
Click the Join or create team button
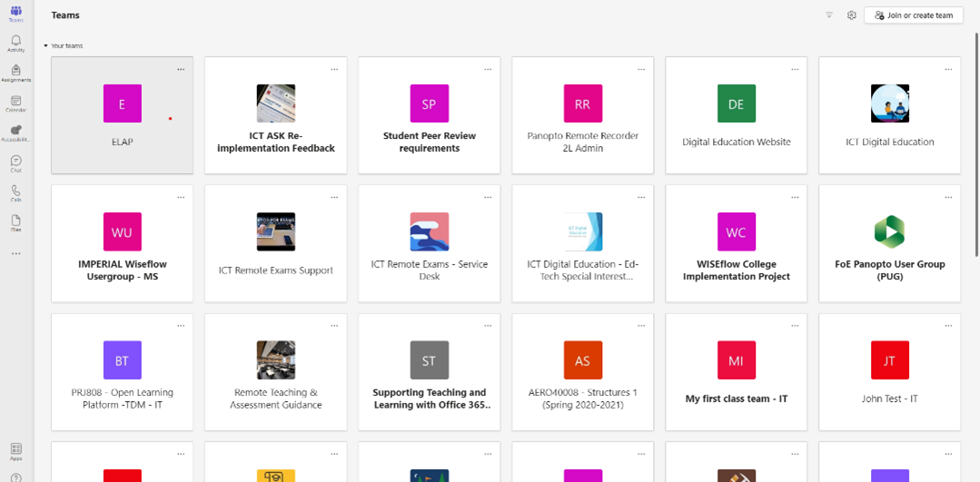coord(913,15)
